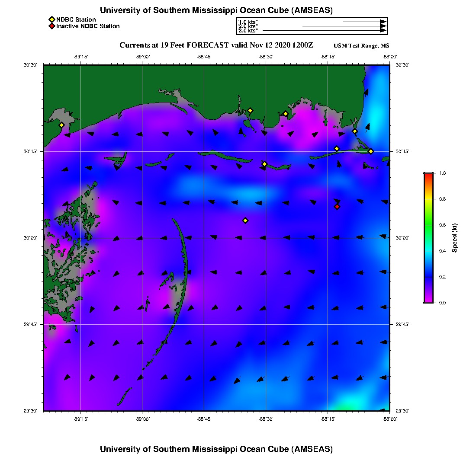Click the 1.0 kts arrow in scale legend

coord(364,21)
